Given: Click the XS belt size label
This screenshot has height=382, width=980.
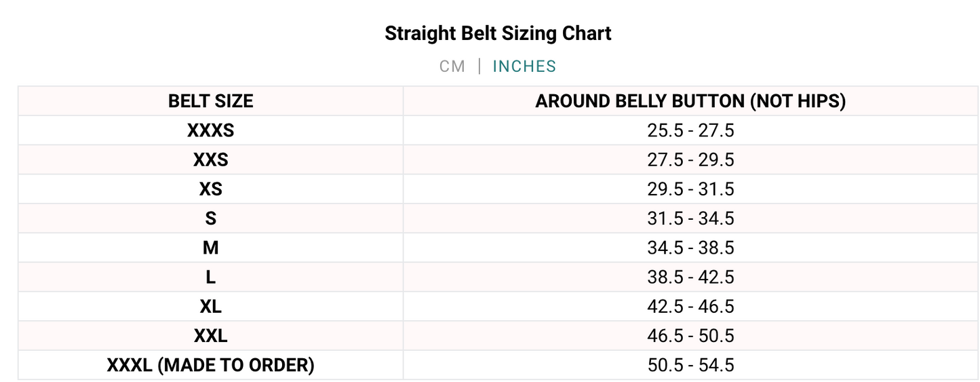Looking at the screenshot, I should (x=211, y=189).
